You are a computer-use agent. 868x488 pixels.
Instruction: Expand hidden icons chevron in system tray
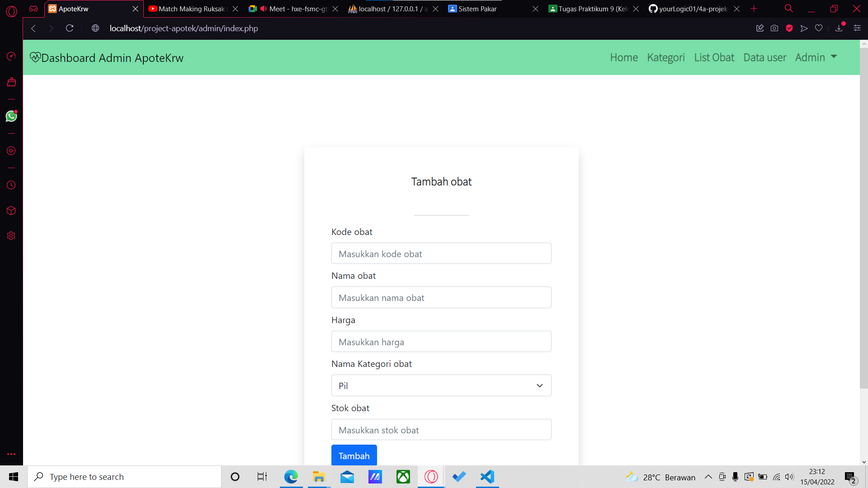(x=708, y=477)
